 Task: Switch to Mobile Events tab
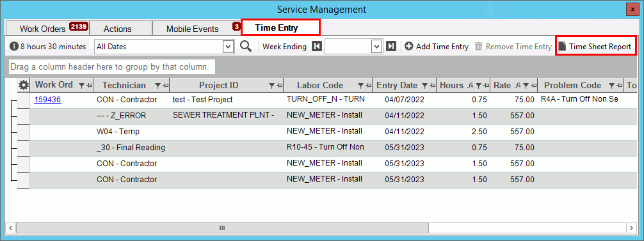pos(197,29)
